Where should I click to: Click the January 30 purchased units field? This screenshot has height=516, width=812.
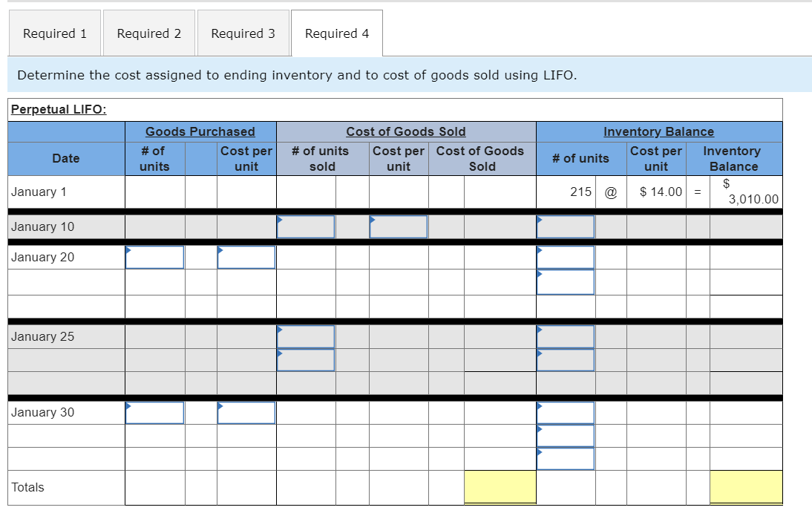pos(155,412)
